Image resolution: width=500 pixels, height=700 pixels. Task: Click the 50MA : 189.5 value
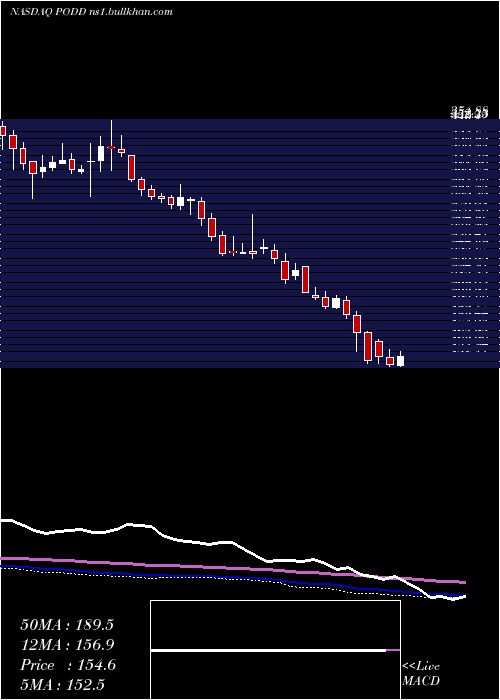67,625
